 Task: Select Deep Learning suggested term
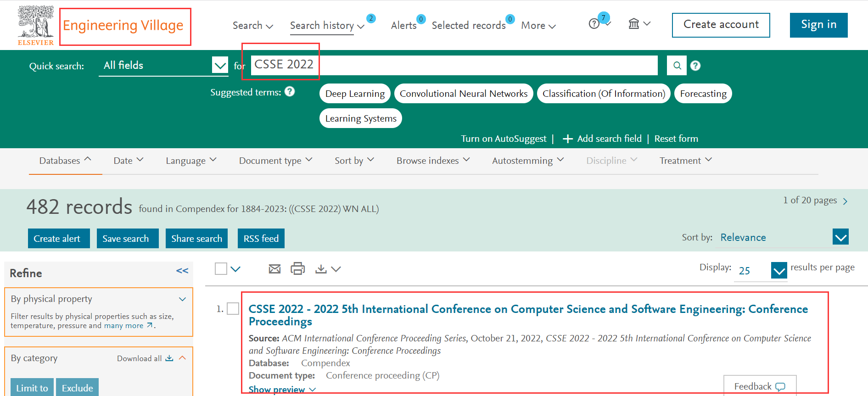pos(355,94)
